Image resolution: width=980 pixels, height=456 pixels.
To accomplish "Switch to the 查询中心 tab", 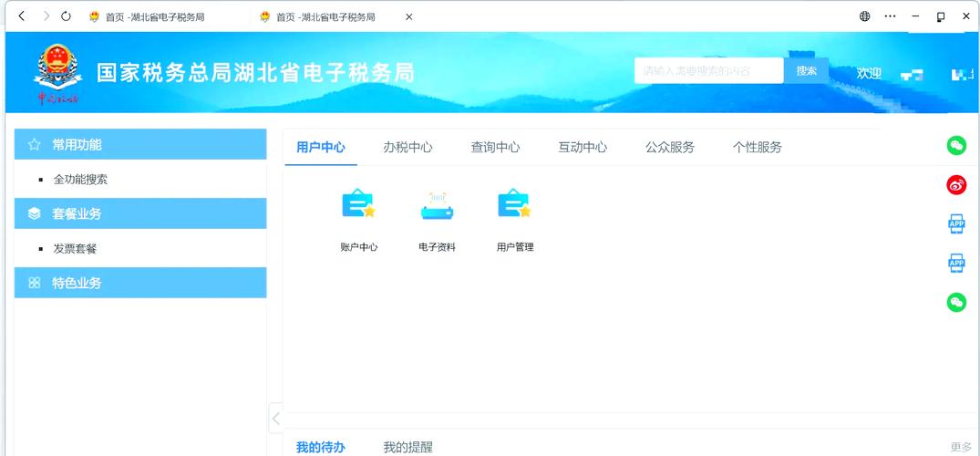I will 495,148.
